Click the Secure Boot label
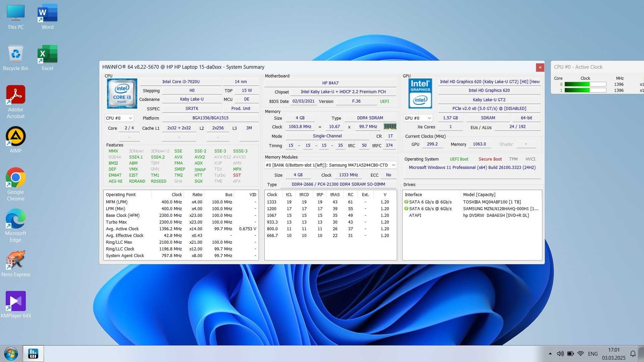This screenshot has height=362, width=644. coord(490,159)
